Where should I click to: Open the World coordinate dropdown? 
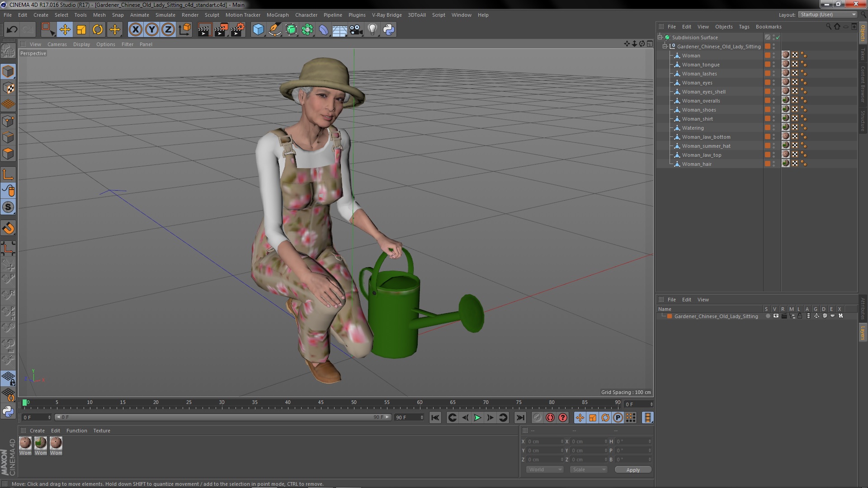click(545, 470)
